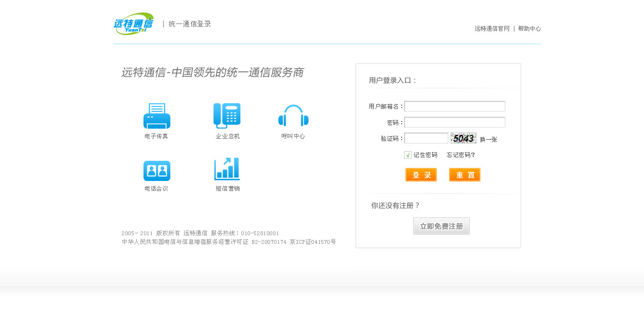Click the 你还没有注册? text
Image resolution: width=644 pixels, height=312 pixels.
coord(395,205)
